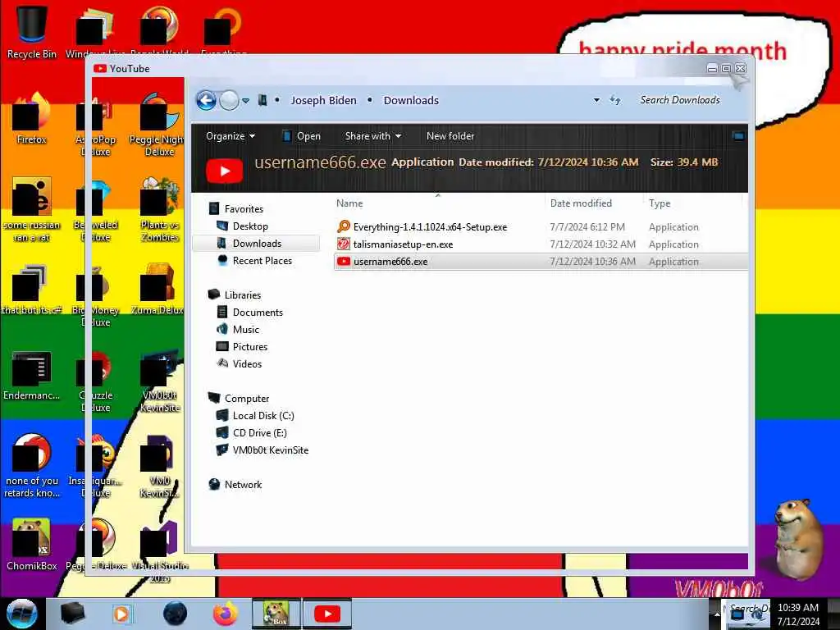Show hidden tray icons arrow
Viewport: 840px width, 630px height.
[x=717, y=614]
